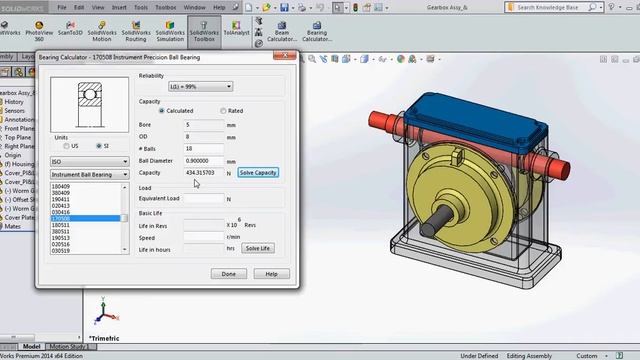Screen dimensions: 640x360
Task: Open the Tools menu
Action: tap(141, 7)
